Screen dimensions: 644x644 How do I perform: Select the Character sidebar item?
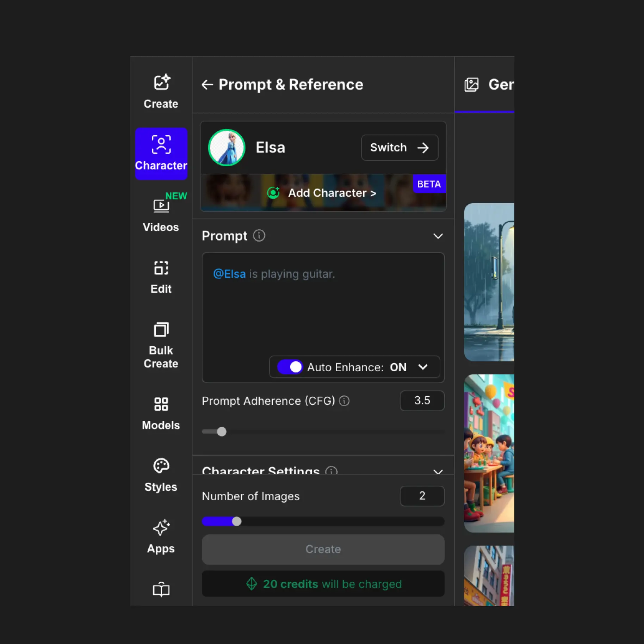(x=161, y=154)
